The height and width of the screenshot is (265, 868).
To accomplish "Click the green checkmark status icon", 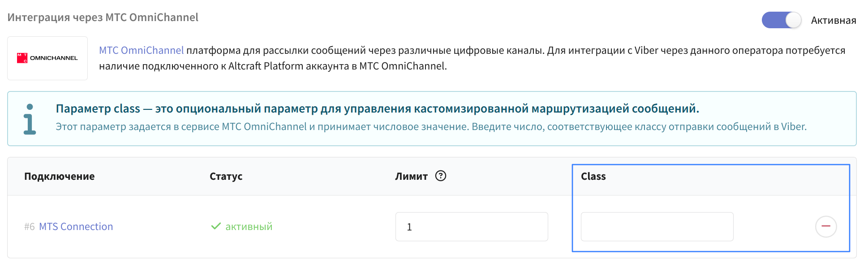I will 216,226.
